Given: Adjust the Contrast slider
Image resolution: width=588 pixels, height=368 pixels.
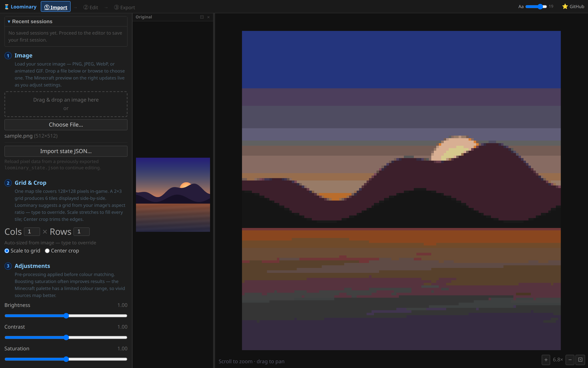Looking at the screenshot, I should [x=66, y=337].
